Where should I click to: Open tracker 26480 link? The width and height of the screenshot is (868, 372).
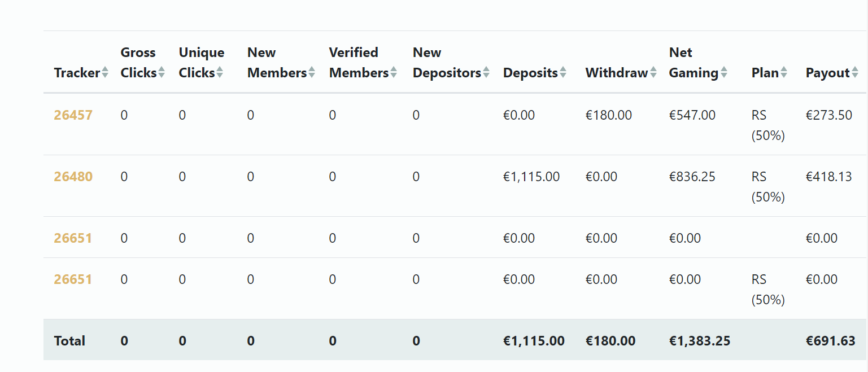pyautogui.click(x=73, y=177)
